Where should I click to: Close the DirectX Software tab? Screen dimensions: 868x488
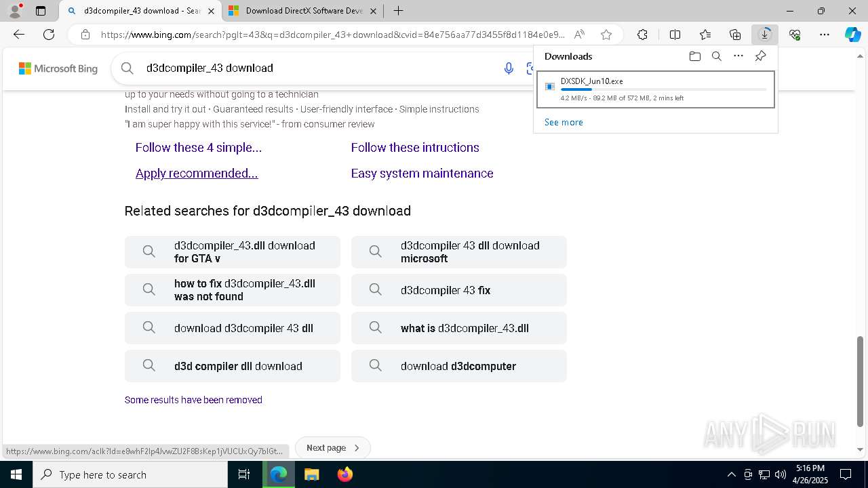[373, 11]
